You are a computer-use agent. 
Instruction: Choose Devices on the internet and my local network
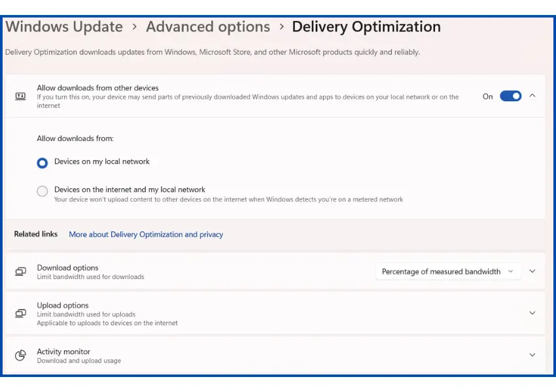click(x=43, y=191)
